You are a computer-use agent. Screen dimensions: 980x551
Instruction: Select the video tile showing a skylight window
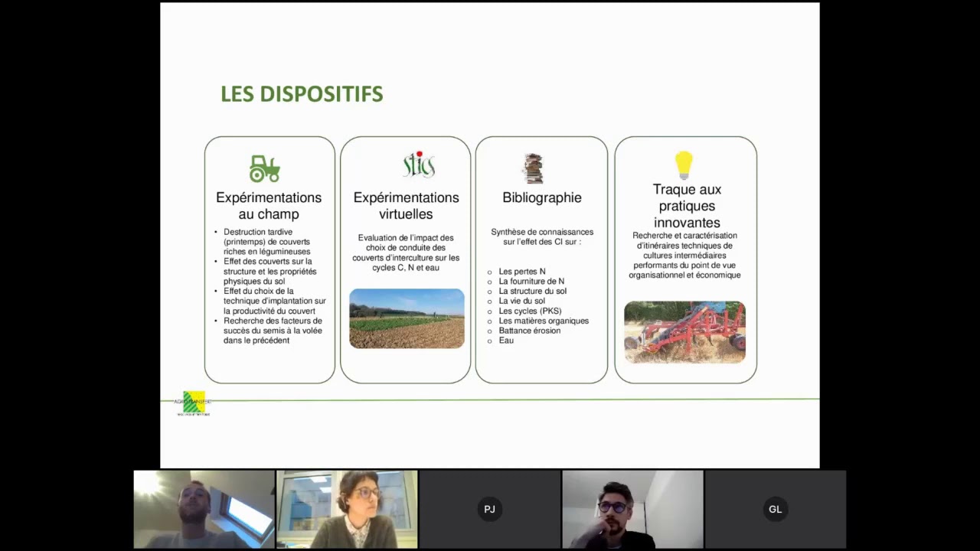pos(204,509)
